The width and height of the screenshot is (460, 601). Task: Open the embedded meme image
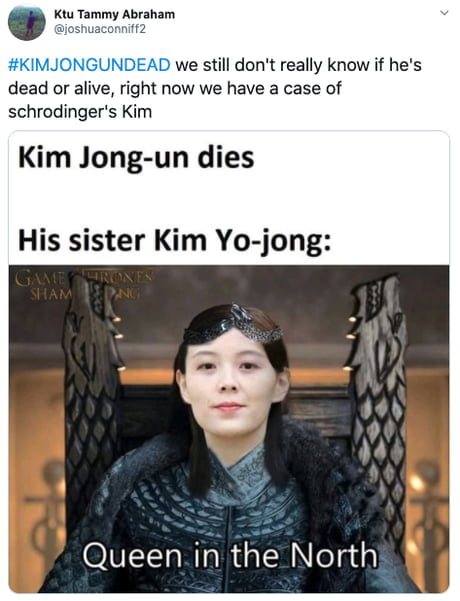coord(229,429)
